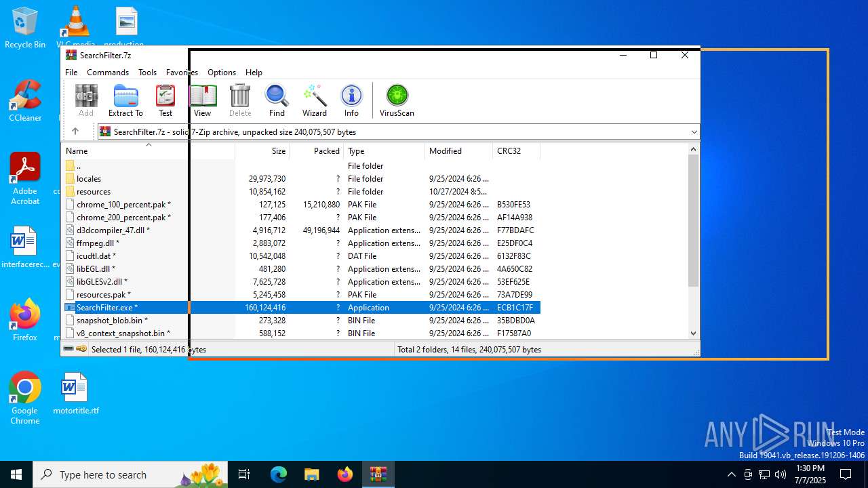868x488 pixels.
Task: Sort by the Packed column header
Action: (x=317, y=151)
